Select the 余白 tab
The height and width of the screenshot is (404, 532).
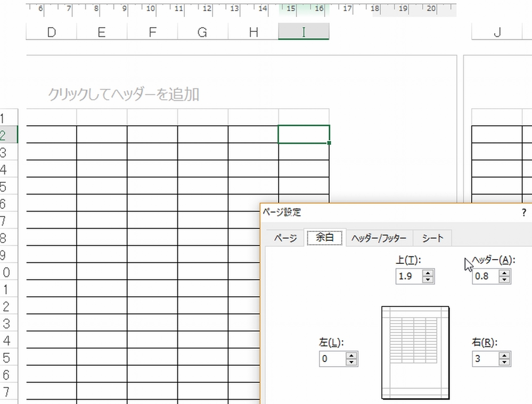click(325, 238)
